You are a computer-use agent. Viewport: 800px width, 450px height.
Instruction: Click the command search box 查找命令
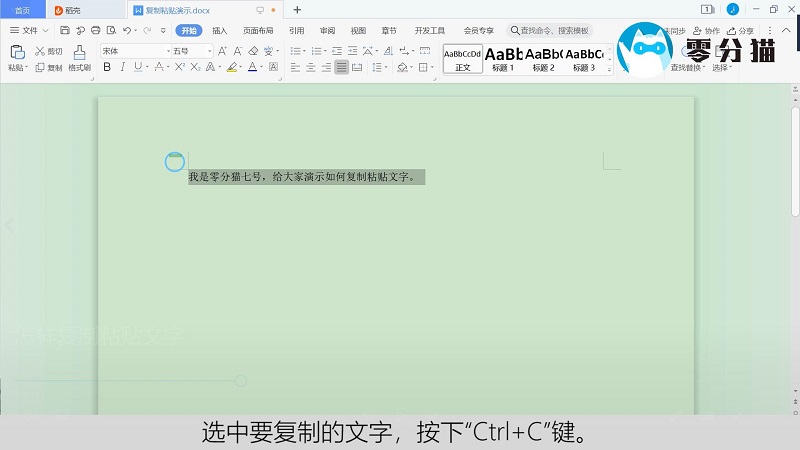point(550,31)
